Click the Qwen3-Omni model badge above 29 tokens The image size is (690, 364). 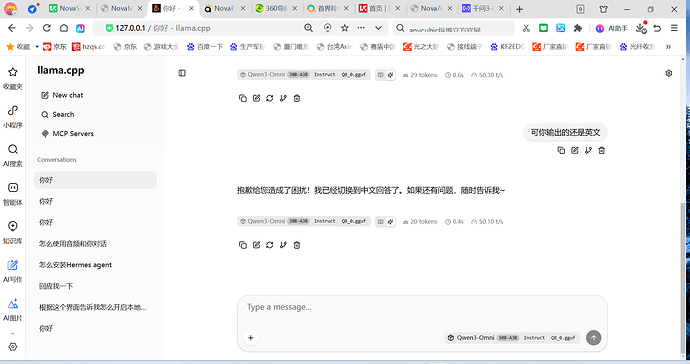(304, 75)
